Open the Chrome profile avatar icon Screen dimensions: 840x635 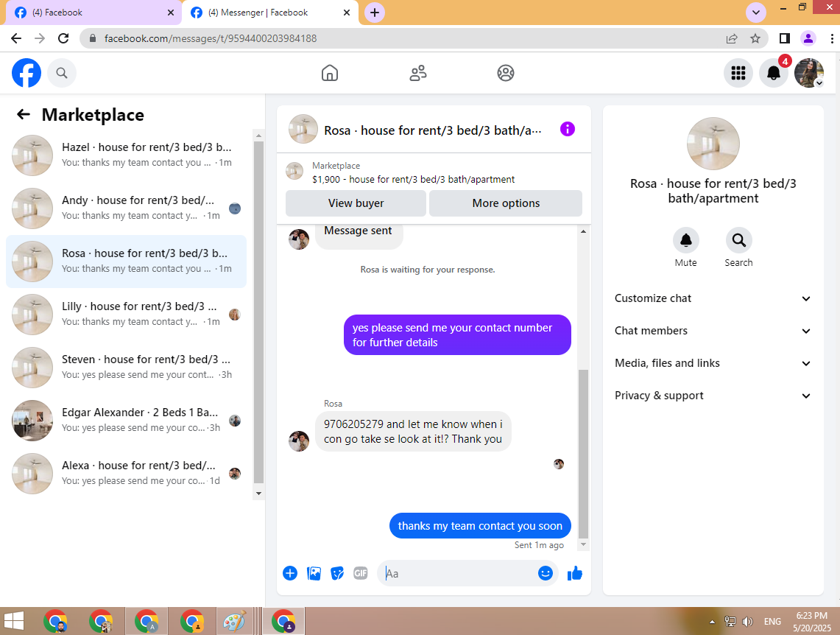point(808,38)
